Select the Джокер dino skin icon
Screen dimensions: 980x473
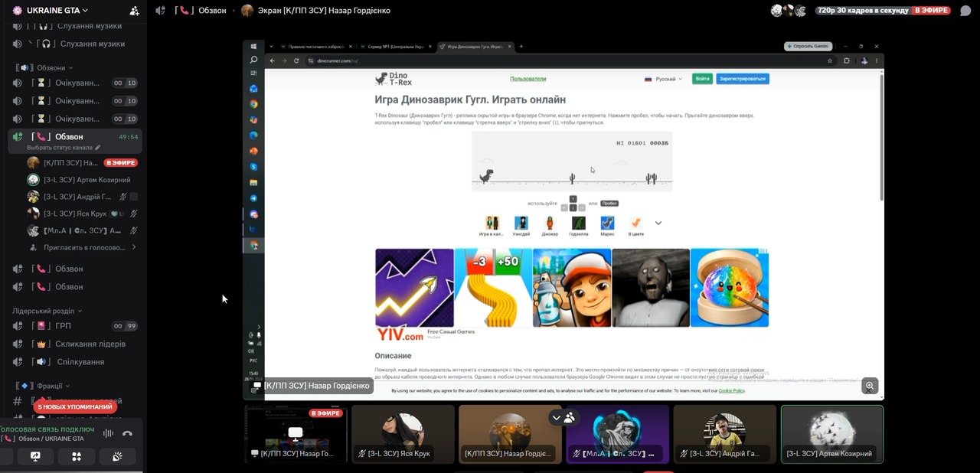550,223
